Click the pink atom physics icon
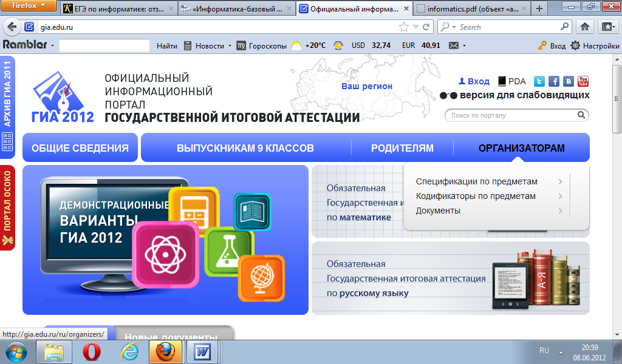 [x=165, y=254]
